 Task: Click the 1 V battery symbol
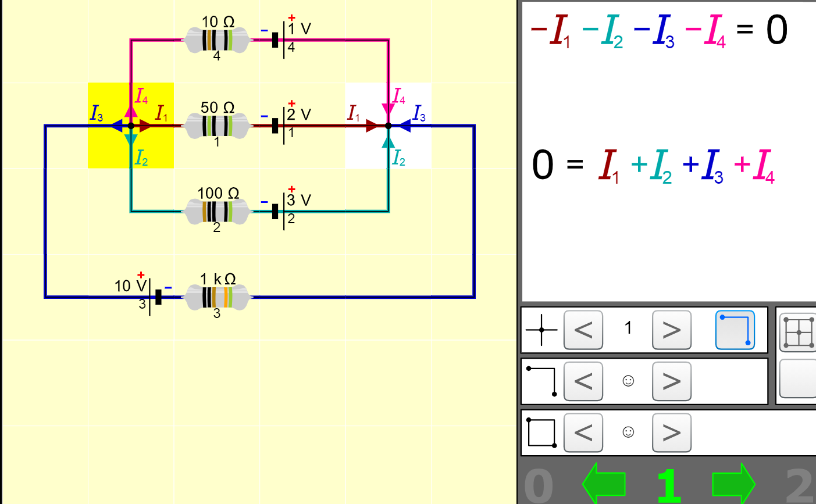pyautogui.click(x=280, y=40)
